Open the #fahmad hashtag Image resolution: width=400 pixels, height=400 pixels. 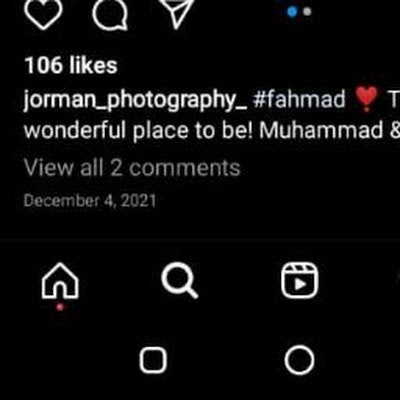pyautogui.click(x=299, y=99)
